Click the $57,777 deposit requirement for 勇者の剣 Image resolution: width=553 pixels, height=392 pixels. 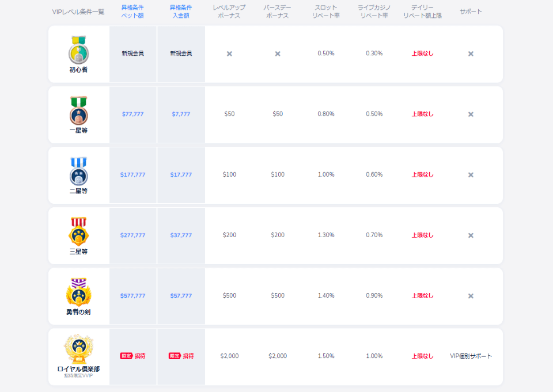(181, 296)
